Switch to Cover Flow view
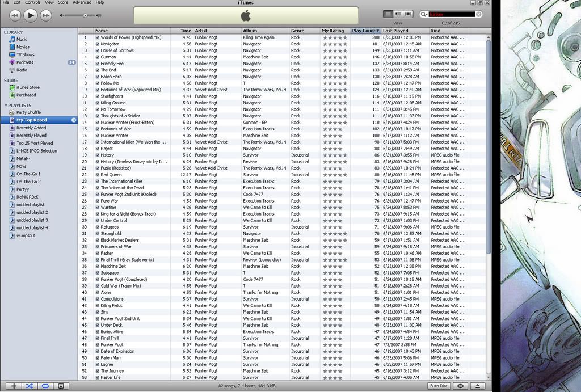Screen dimensions: 581x392 point(408,14)
